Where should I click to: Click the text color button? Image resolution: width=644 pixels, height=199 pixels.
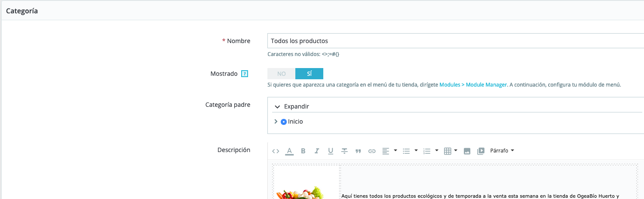point(289,151)
